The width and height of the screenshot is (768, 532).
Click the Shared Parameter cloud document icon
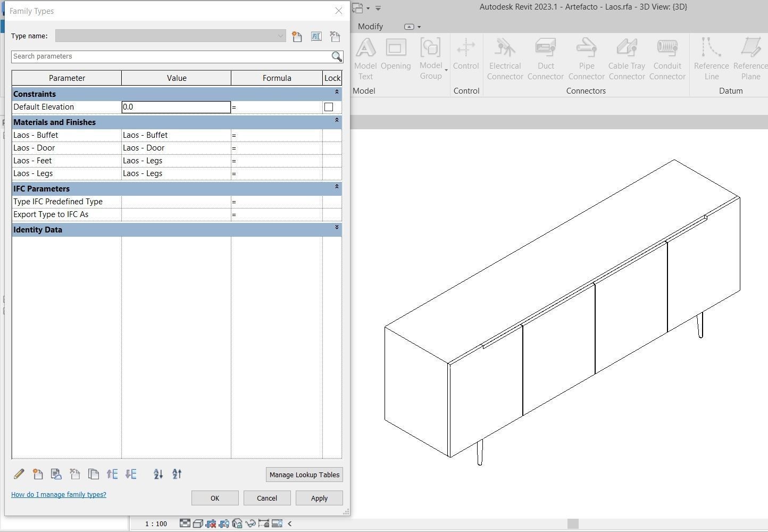click(x=56, y=474)
